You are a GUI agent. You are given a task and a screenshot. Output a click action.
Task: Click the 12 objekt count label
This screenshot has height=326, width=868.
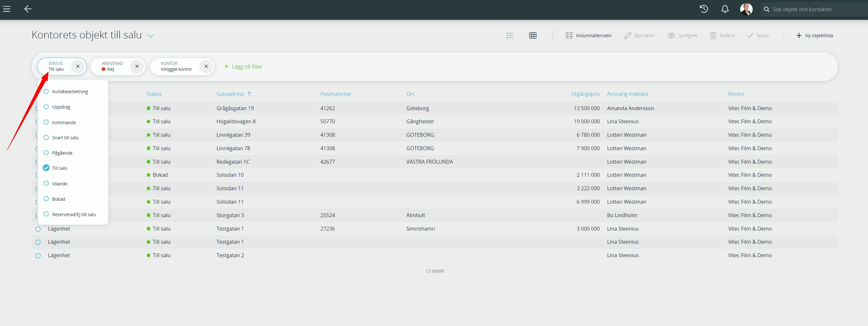[435, 271]
